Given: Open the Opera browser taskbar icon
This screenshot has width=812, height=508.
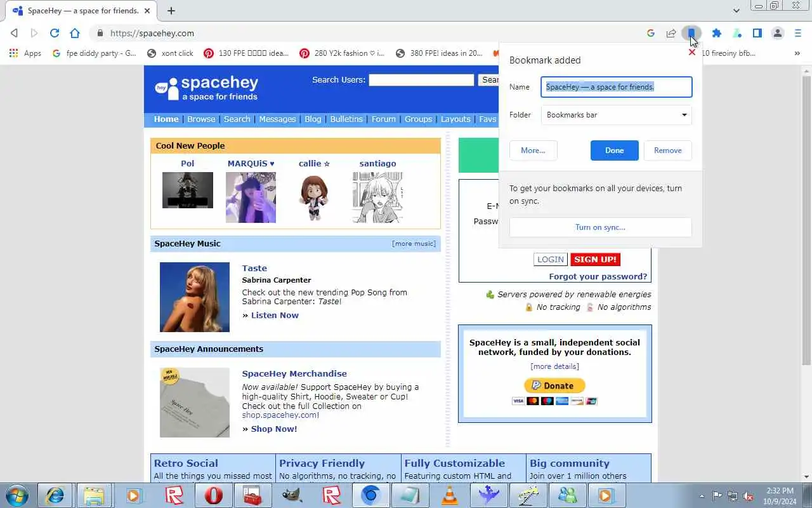Looking at the screenshot, I should point(213,495).
